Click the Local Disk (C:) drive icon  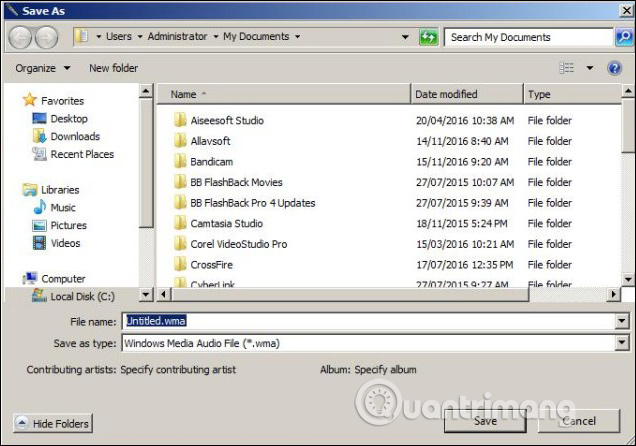[39, 296]
